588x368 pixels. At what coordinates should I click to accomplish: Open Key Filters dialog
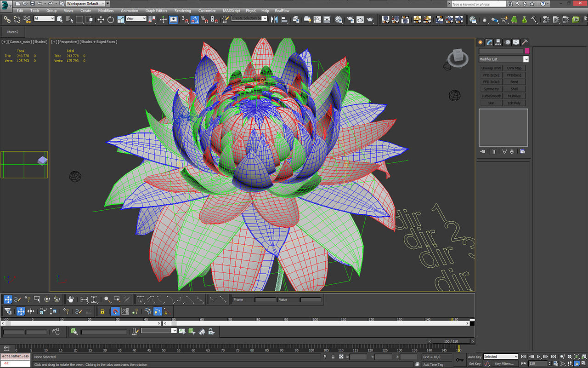coord(504,363)
